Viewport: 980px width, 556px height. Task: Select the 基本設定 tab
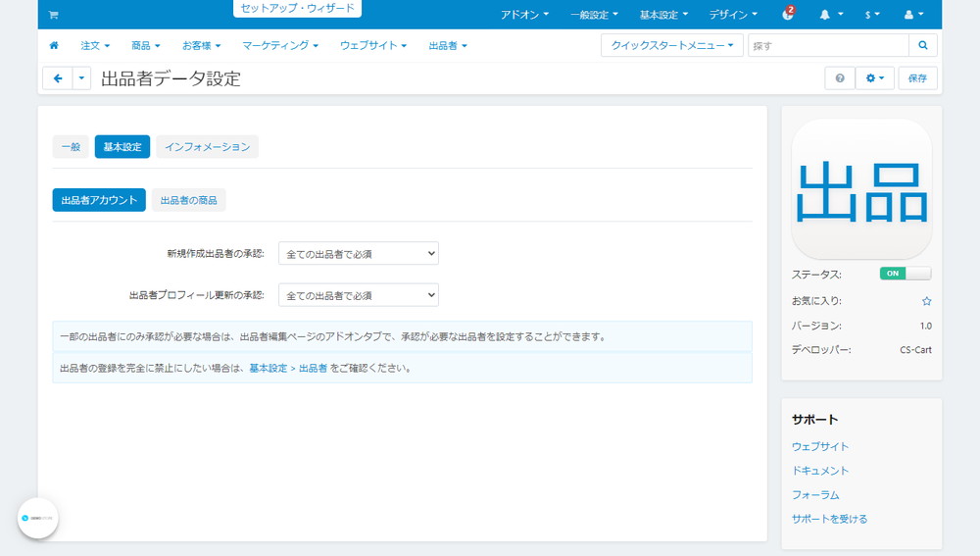[x=122, y=147]
